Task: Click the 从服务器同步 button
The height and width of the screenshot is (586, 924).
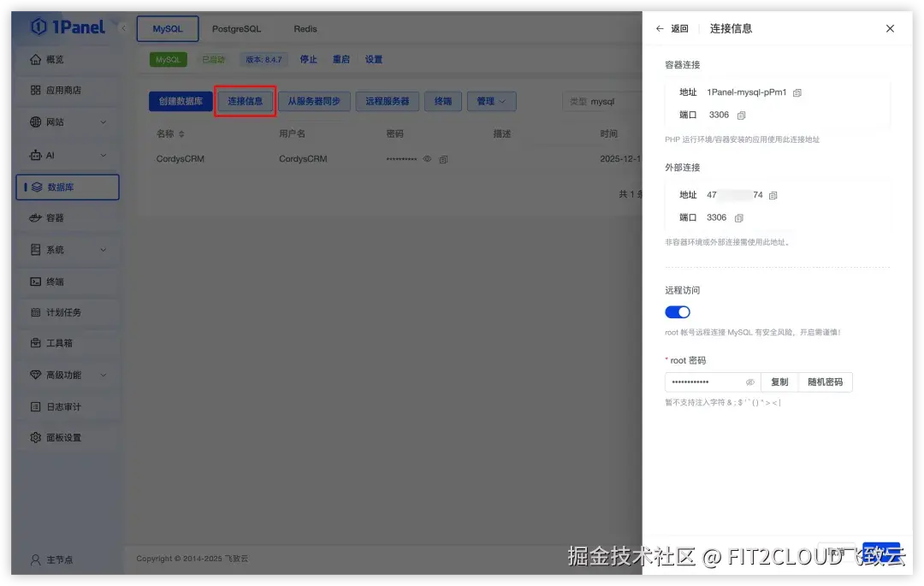Action: pyautogui.click(x=314, y=101)
